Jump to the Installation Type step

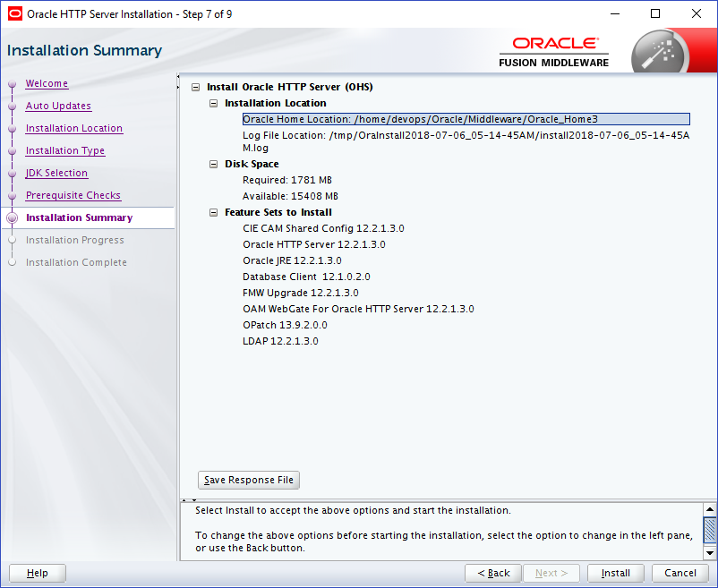[x=65, y=150]
